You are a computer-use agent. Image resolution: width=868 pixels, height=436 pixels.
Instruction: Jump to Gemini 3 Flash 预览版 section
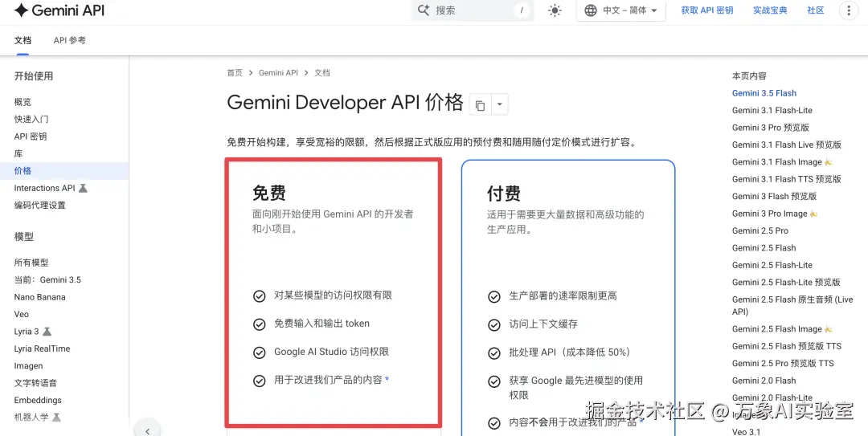775,197
